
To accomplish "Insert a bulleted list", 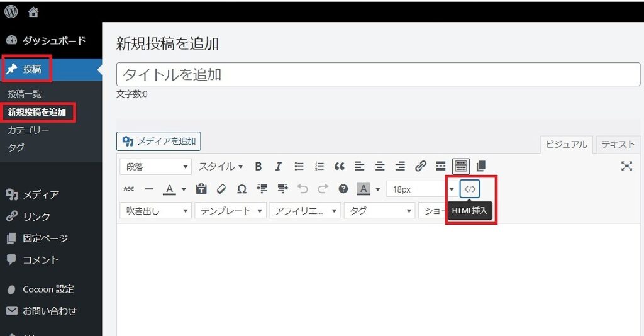I will 299,166.
